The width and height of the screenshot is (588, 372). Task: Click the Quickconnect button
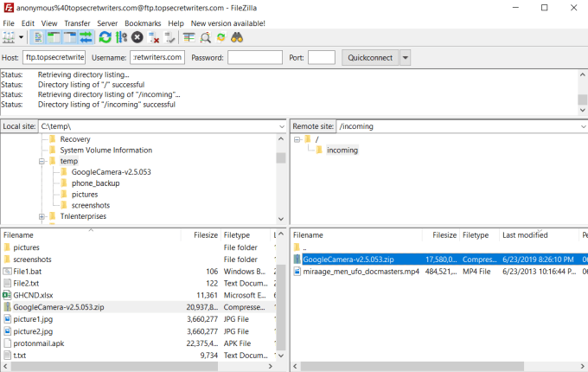coord(370,58)
